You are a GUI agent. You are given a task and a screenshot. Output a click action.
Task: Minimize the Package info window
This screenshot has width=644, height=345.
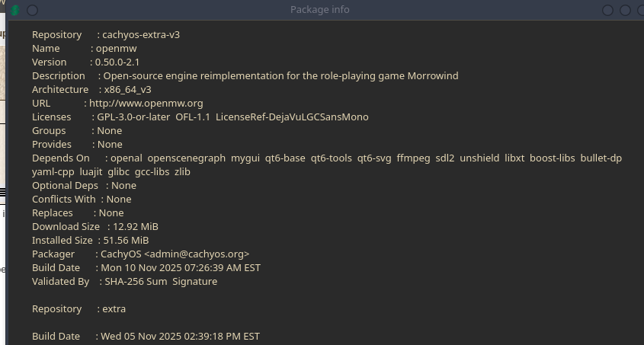(x=608, y=10)
